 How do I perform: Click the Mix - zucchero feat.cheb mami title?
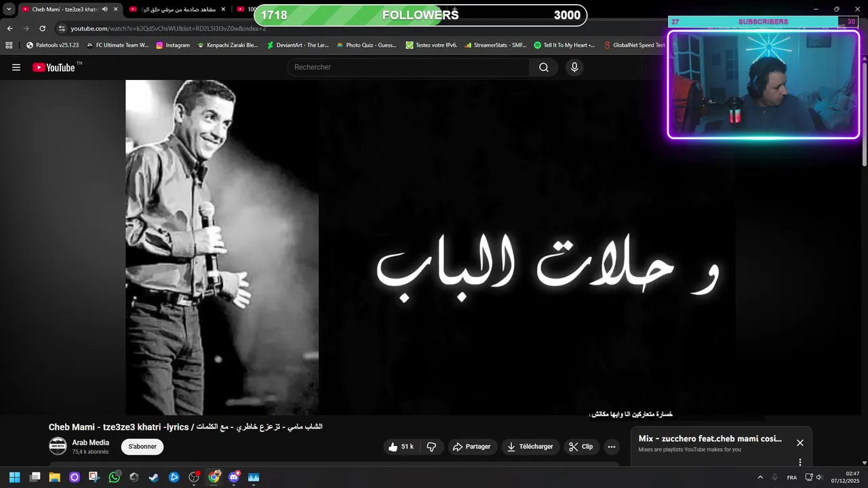(x=710, y=439)
